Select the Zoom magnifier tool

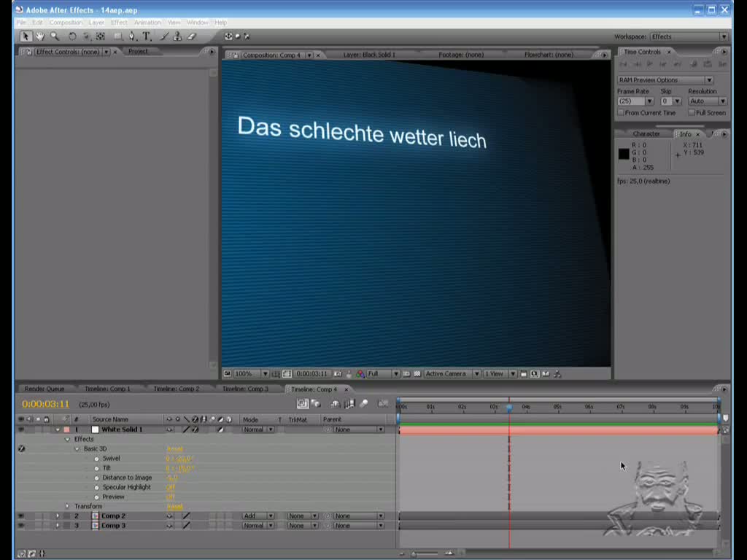(55, 36)
